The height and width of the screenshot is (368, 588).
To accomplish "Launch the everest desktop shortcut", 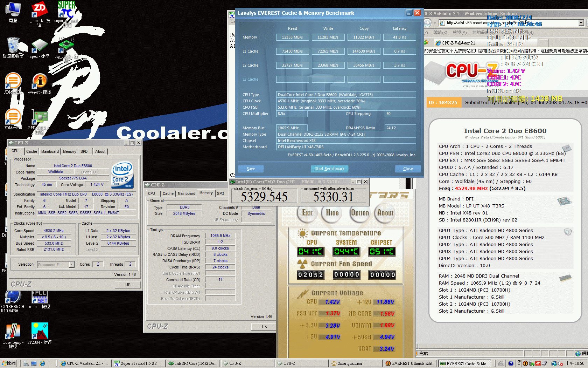I will tap(40, 84).
